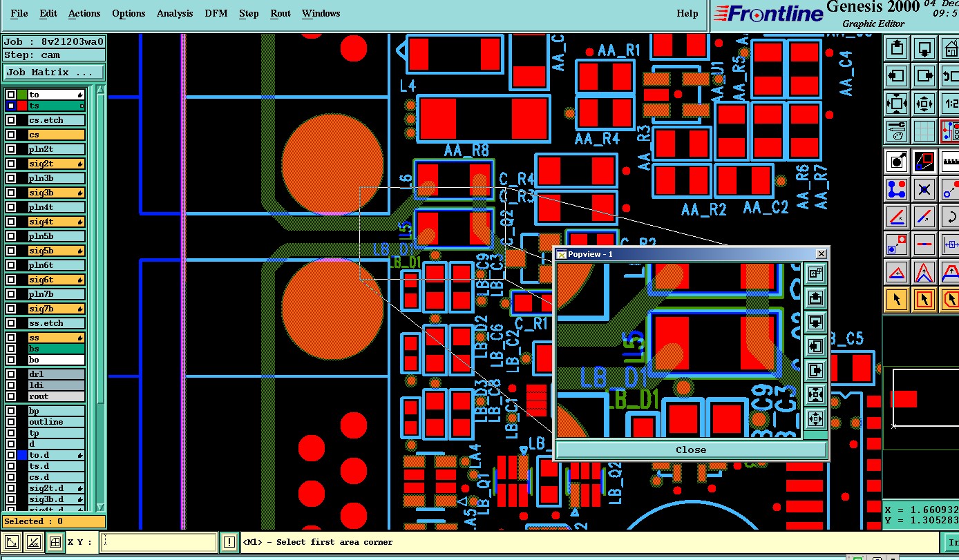Image resolution: width=959 pixels, height=560 pixels.
Task: Click the second coordinate mode icon beside XY
Action: (x=33, y=542)
